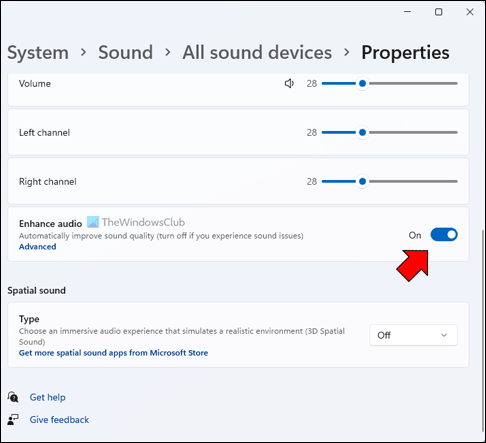Go to System breadcrumb
Viewport: 486px width, 443px height.
38,53
